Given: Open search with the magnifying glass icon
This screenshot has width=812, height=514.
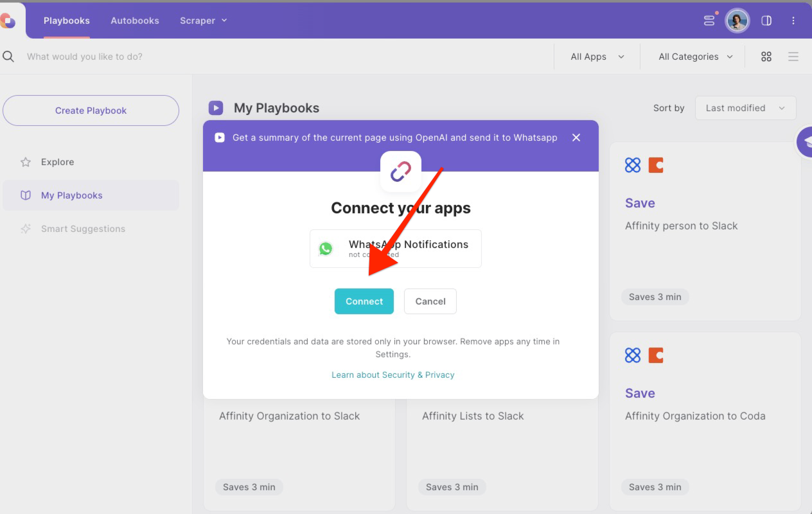Looking at the screenshot, I should [x=8, y=56].
